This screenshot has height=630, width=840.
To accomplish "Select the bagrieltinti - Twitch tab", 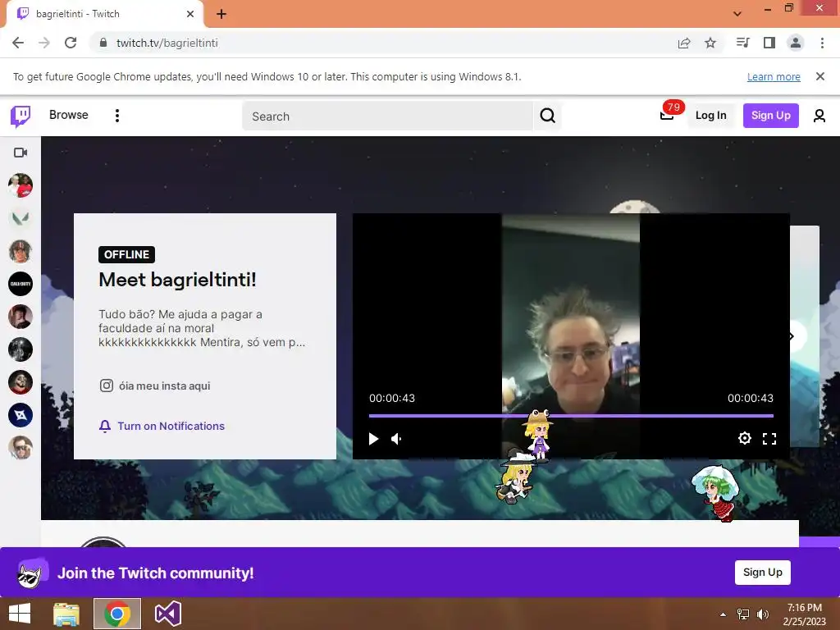I will pyautogui.click(x=104, y=14).
